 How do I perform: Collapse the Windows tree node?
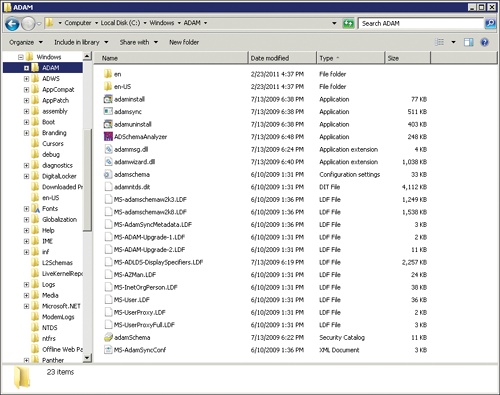point(21,57)
